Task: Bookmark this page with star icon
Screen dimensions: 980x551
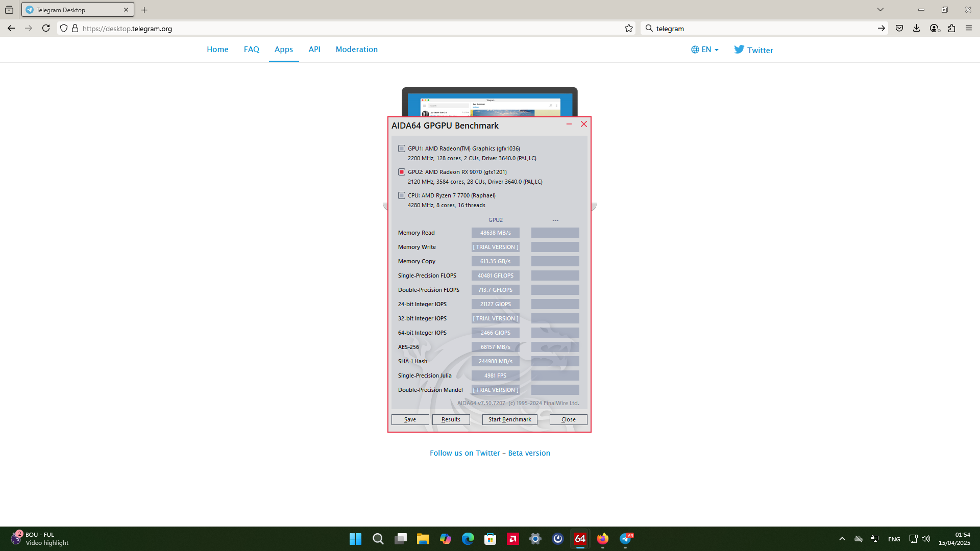Action: pos(629,29)
